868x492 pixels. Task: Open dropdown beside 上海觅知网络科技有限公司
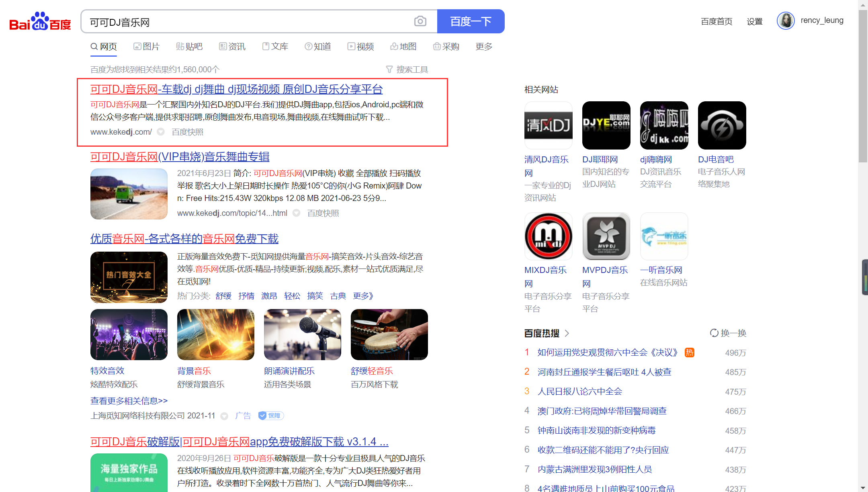click(x=224, y=416)
